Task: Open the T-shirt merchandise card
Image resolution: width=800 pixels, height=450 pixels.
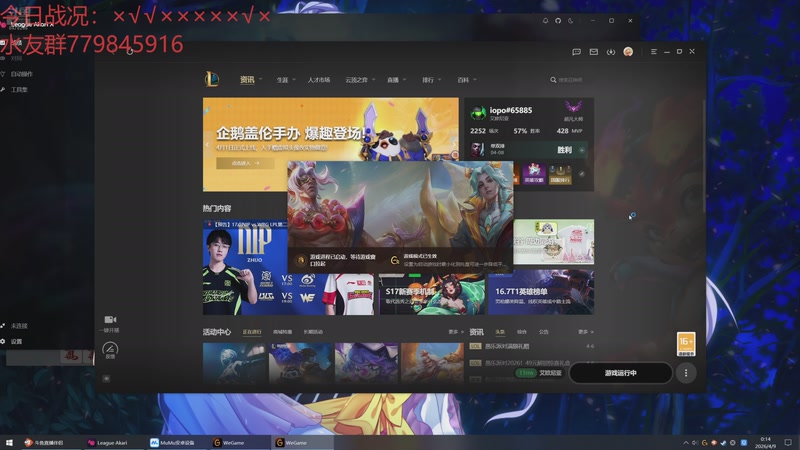Action: [x=554, y=241]
